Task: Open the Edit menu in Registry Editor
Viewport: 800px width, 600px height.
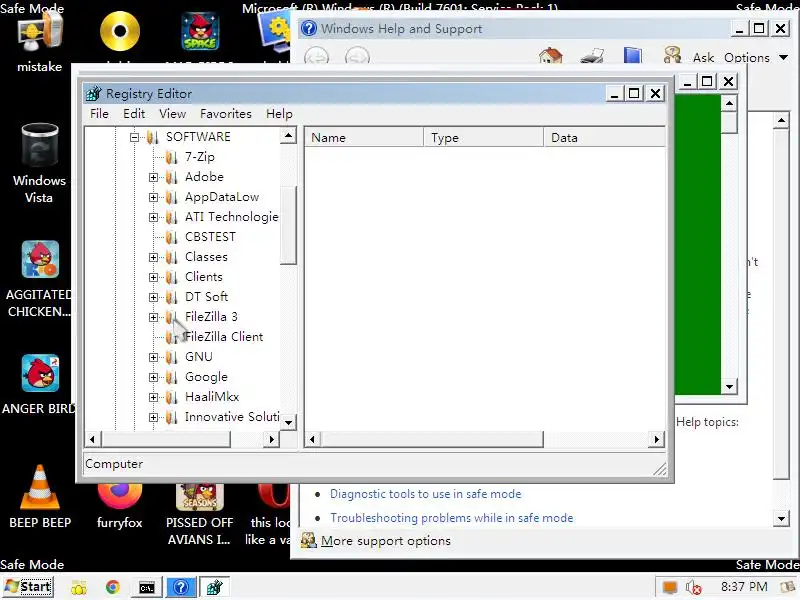Action: point(134,114)
